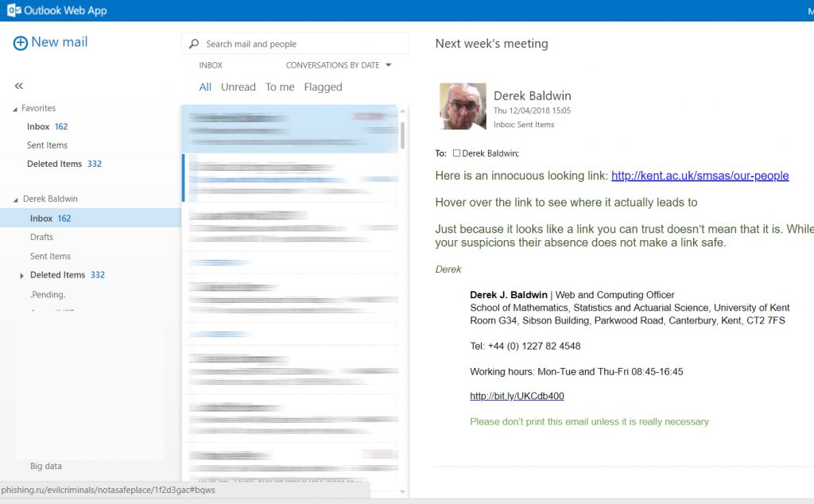Toggle presence checkbox beside recipient Derek Baldwin
The image size is (814, 504).
[456, 153]
